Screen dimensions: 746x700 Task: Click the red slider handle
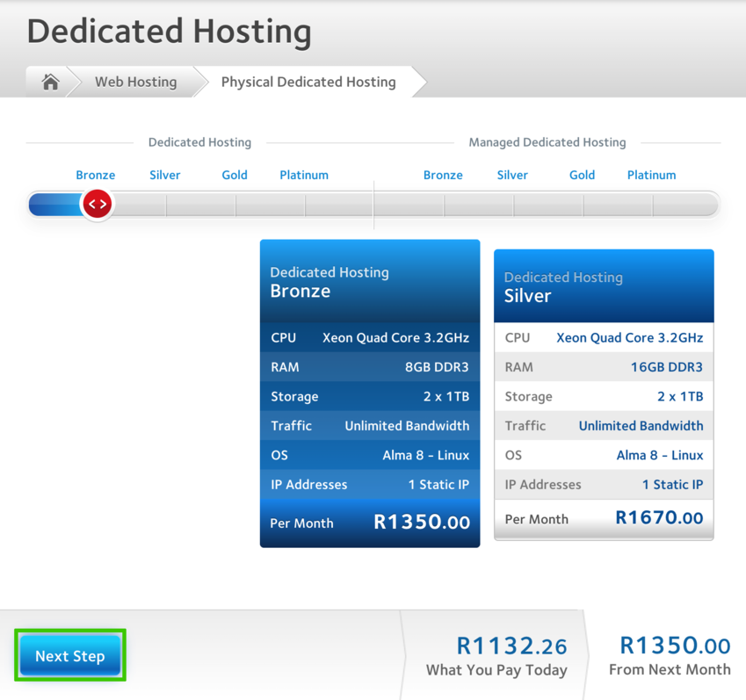pyautogui.click(x=97, y=205)
